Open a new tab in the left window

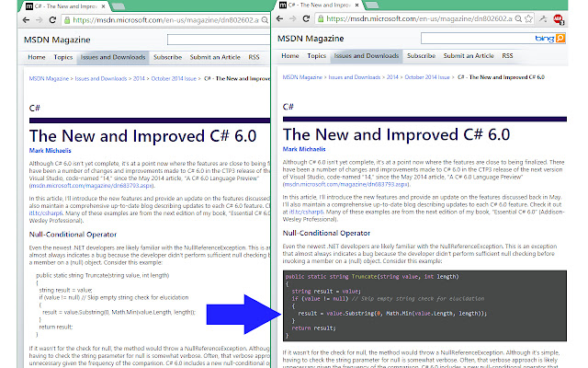119,6
